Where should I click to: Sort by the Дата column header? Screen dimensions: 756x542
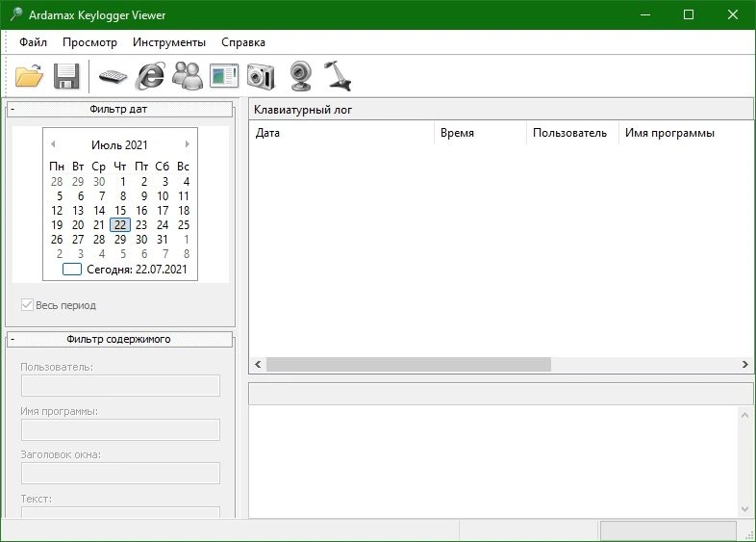pyautogui.click(x=341, y=133)
